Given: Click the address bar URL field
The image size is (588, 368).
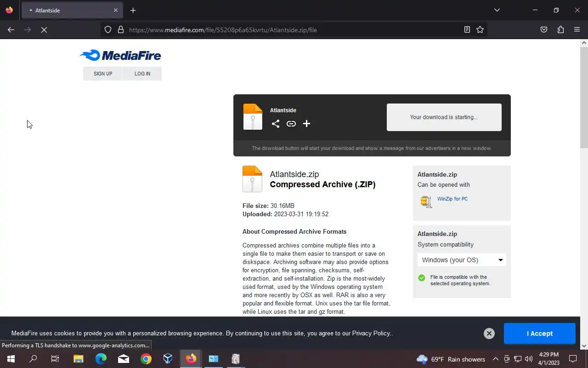Looking at the screenshot, I should click(x=294, y=30).
